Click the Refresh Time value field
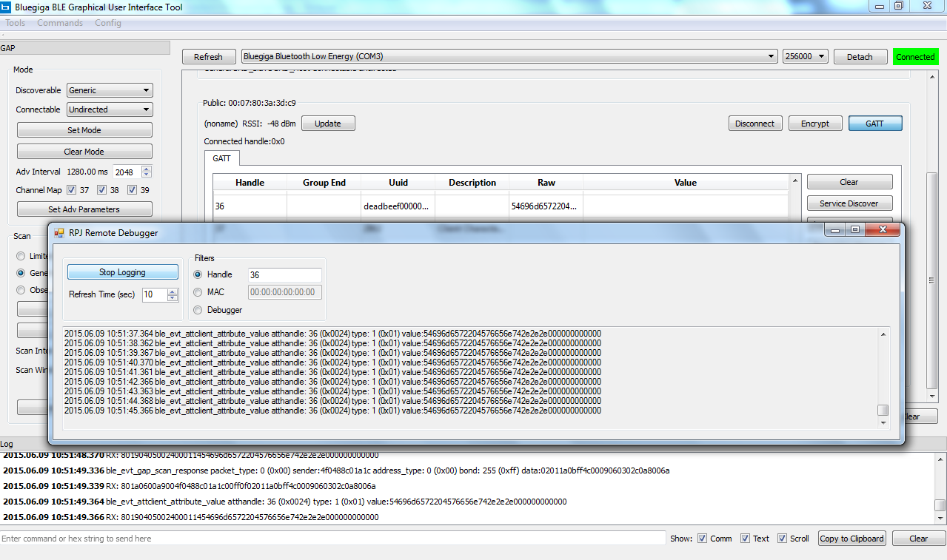This screenshot has width=947, height=560. point(155,294)
